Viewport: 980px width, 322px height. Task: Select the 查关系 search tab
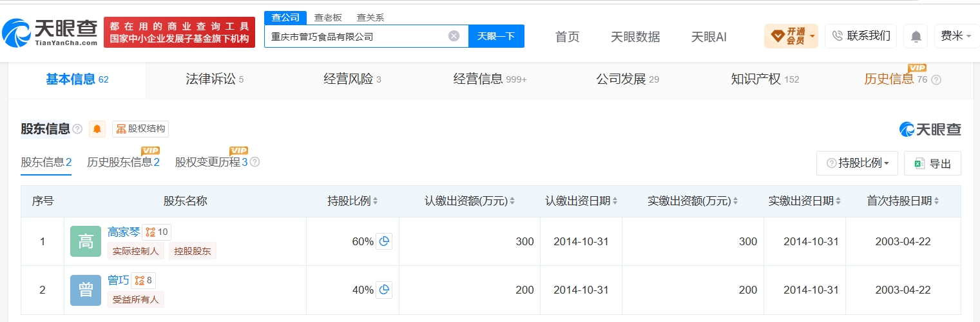click(x=370, y=17)
